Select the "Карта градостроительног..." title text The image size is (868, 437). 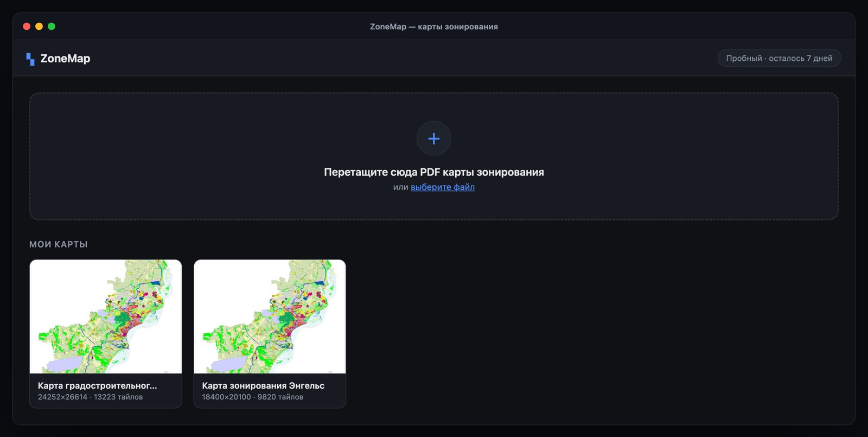click(98, 385)
